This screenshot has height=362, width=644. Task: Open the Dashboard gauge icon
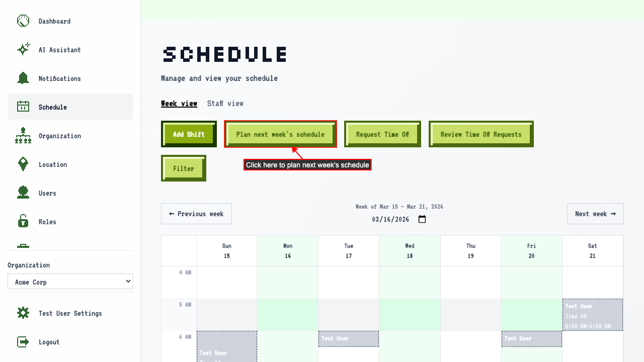point(23,21)
